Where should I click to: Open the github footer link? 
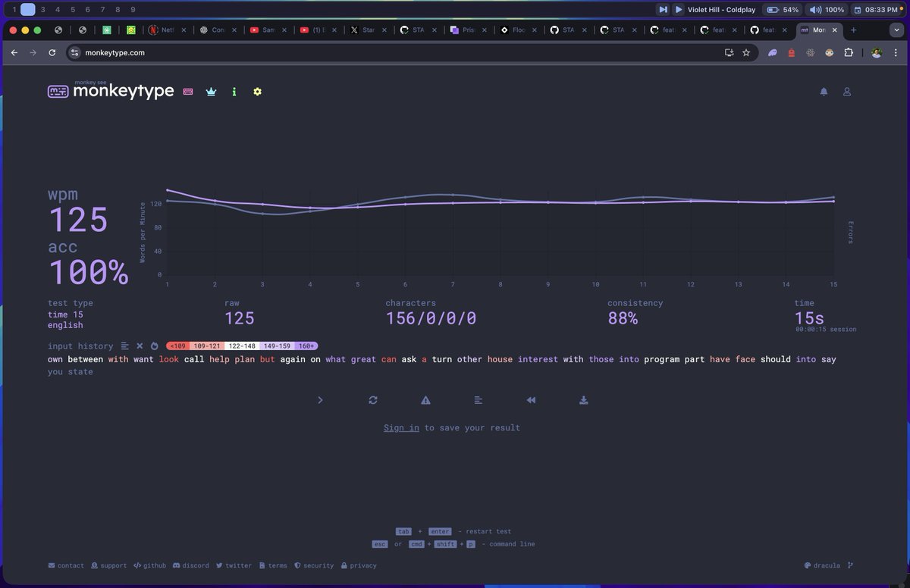coord(150,565)
